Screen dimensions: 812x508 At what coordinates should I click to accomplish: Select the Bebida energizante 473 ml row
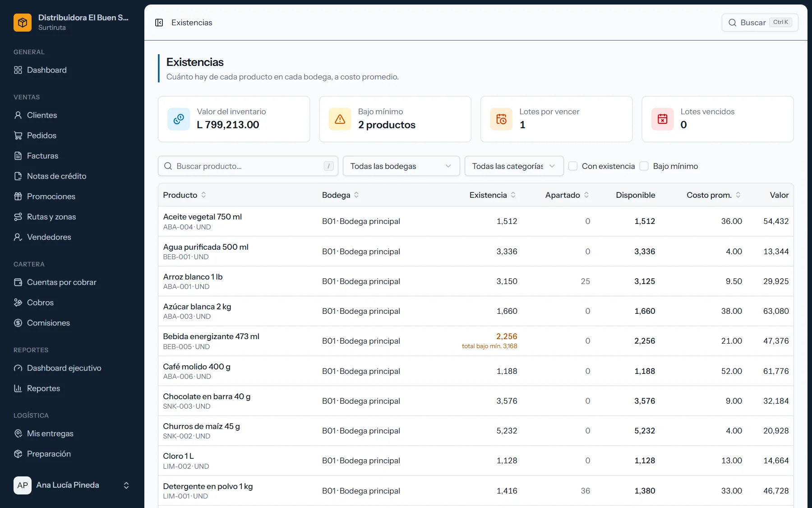pyautogui.click(x=476, y=341)
